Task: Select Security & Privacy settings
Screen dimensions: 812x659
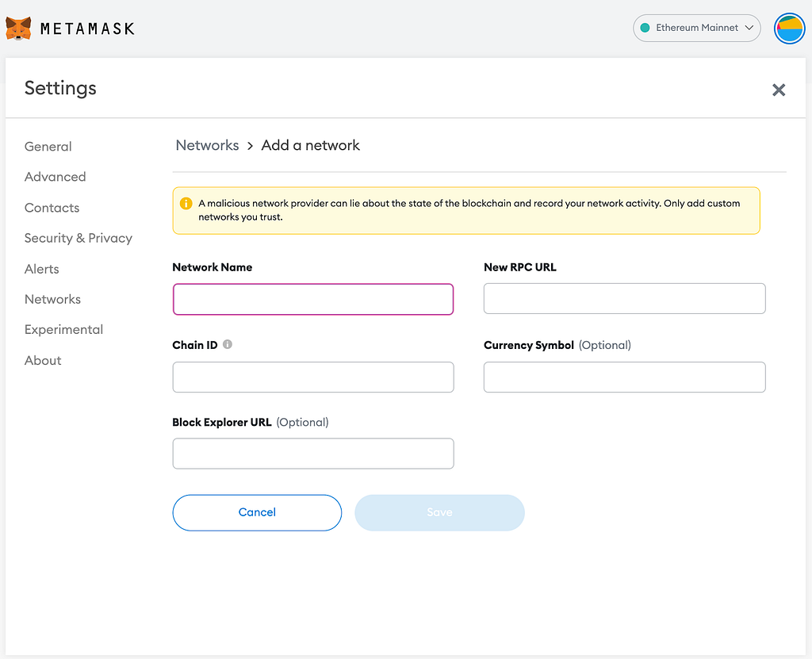Action: [79, 238]
